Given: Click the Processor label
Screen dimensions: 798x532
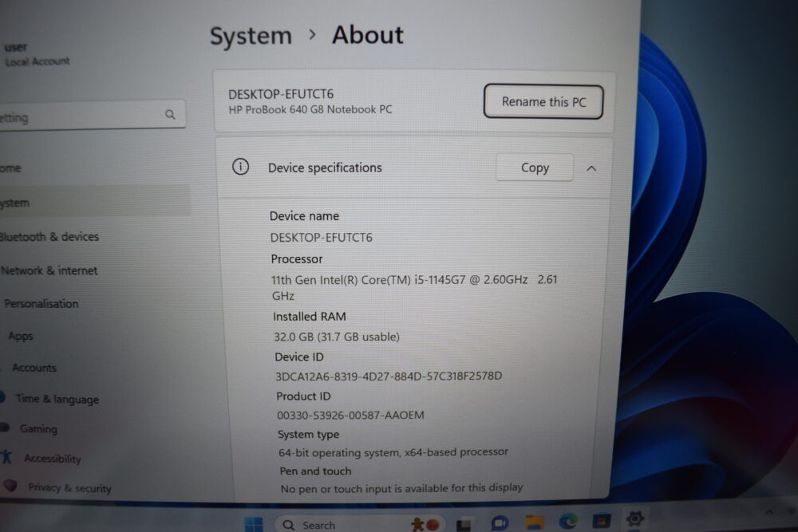Looking at the screenshot, I should point(297,259).
